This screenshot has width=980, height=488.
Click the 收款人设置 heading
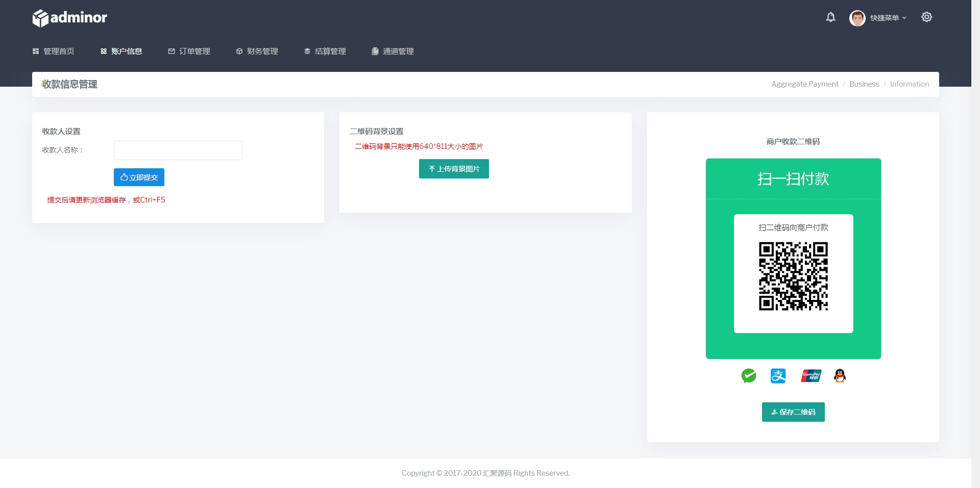click(x=61, y=131)
